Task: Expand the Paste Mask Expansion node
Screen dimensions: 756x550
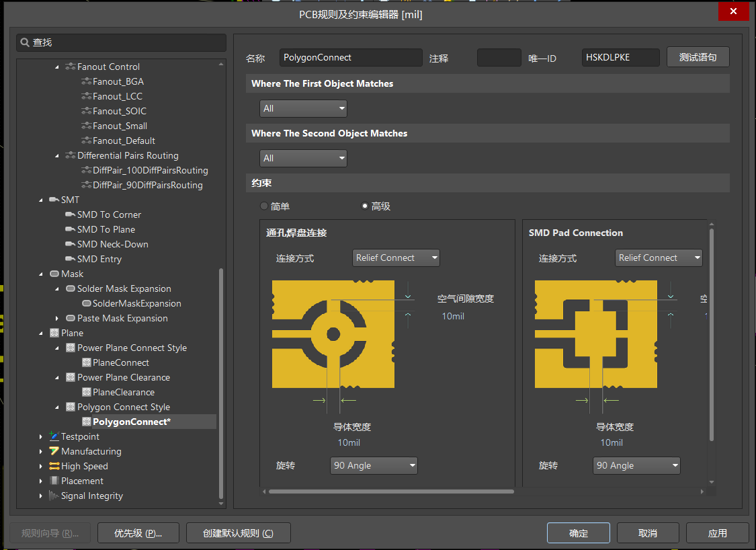Action: coord(57,319)
